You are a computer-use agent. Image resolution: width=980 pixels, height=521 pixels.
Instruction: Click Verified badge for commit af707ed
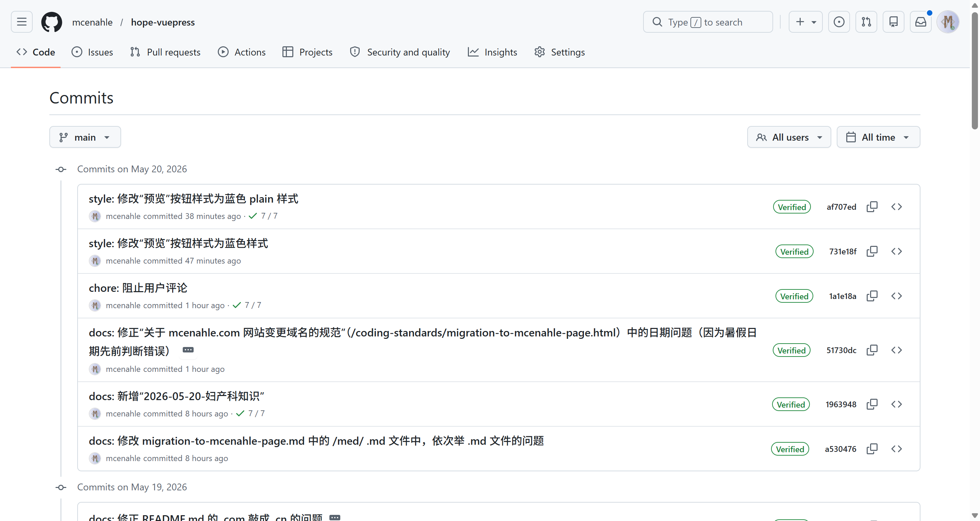(792, 207)
